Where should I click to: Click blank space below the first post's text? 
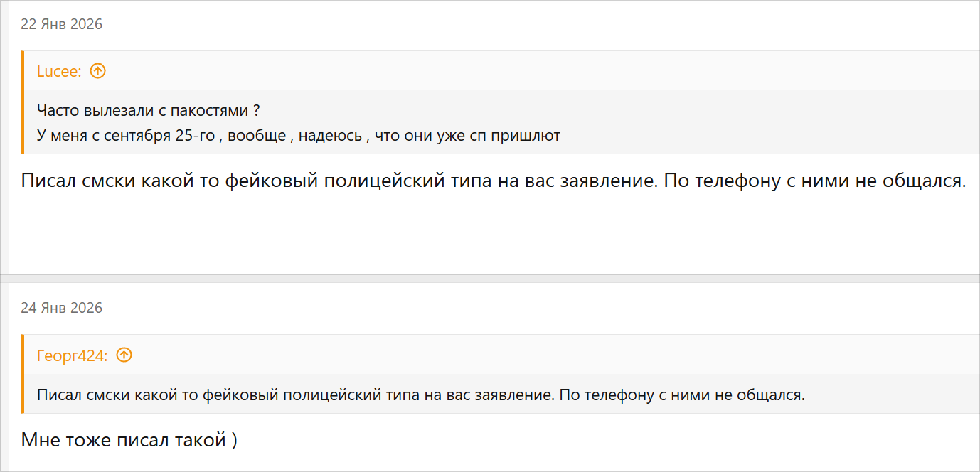(x=490, y=235)
